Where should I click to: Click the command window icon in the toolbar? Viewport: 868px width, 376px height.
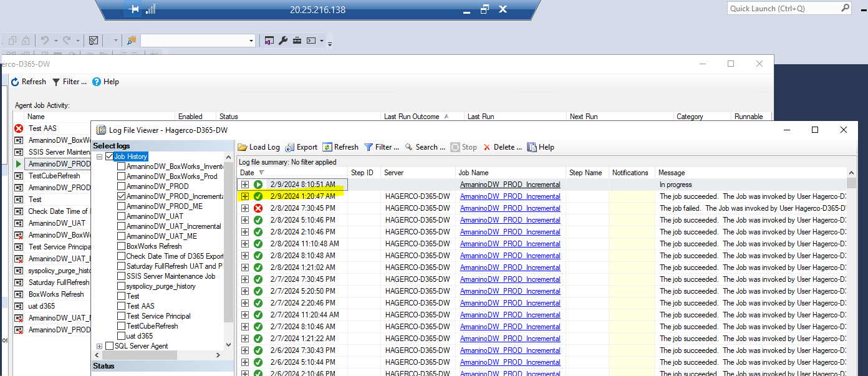(x=310, y=41)
